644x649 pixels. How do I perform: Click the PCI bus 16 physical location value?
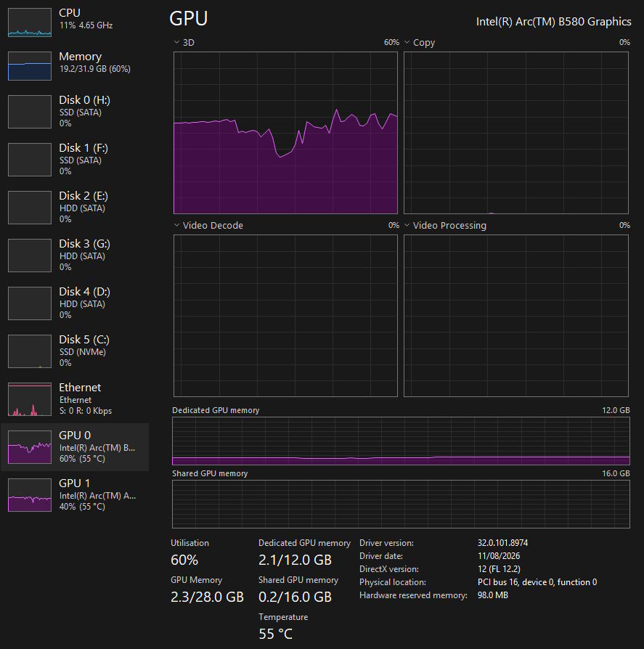coord(537,582)
